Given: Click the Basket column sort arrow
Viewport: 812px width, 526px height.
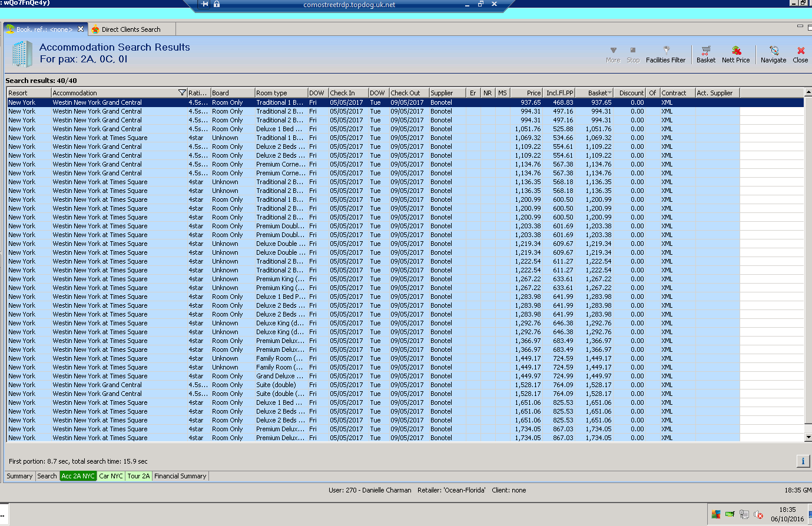Looking at the screenshot, I should [x=609, y=93].
